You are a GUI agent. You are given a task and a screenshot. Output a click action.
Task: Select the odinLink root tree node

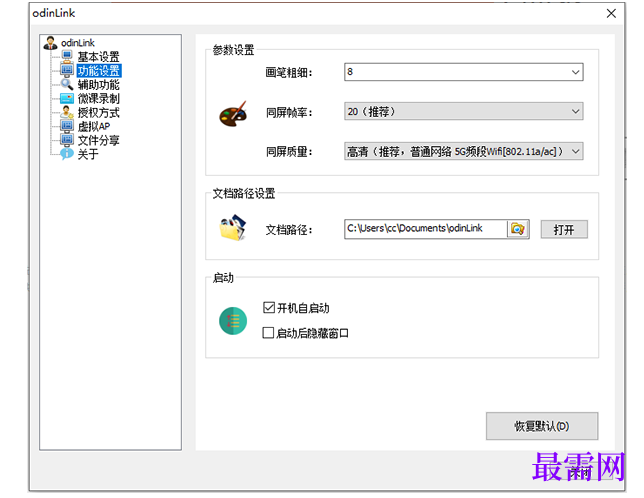(x=78, y=43)
